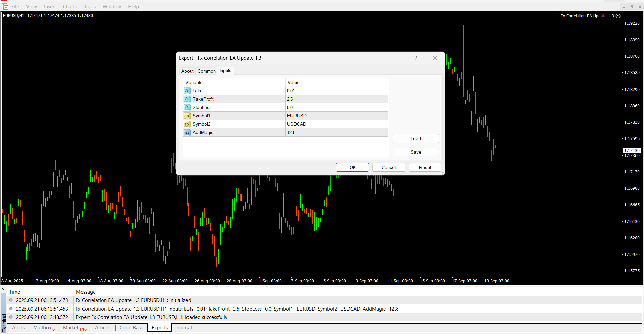Open the Journal tab in Terminal

184,328
